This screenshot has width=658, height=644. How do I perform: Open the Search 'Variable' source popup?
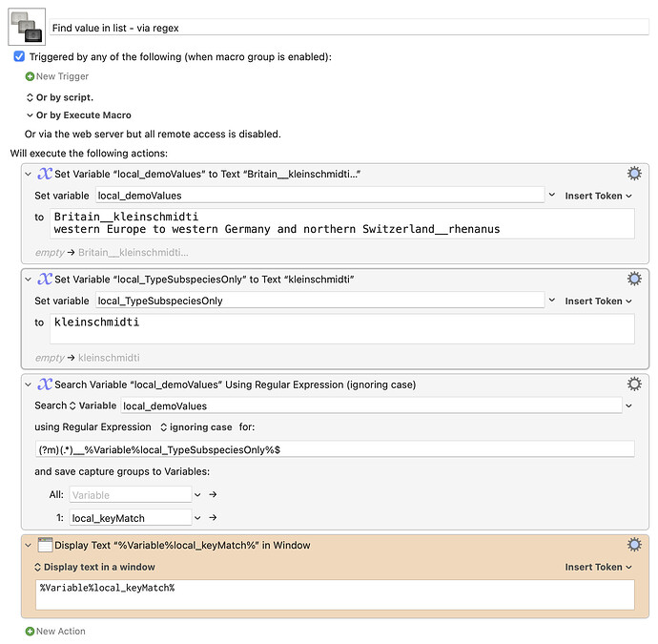pos(93,405)
